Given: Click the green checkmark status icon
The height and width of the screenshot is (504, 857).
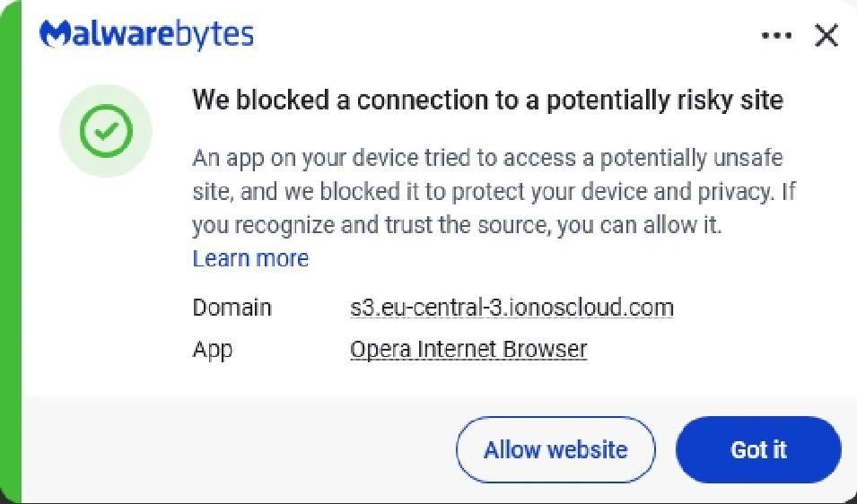Looking at the screenshot, I should [106, 132].
